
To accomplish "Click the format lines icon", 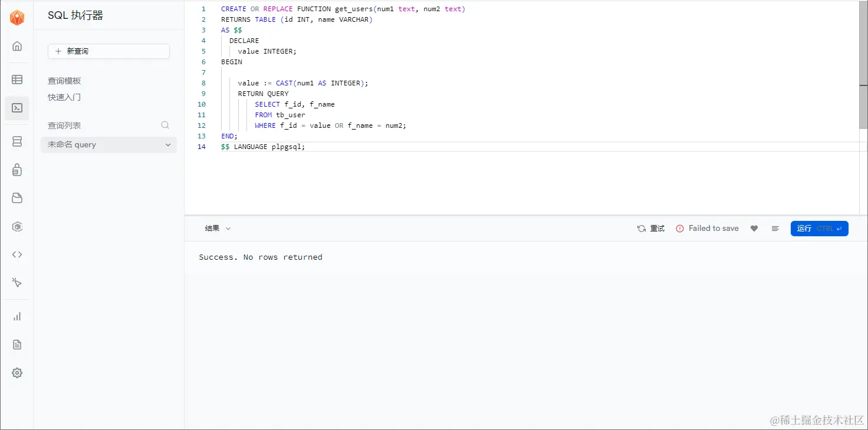I will tap(775, 229).
